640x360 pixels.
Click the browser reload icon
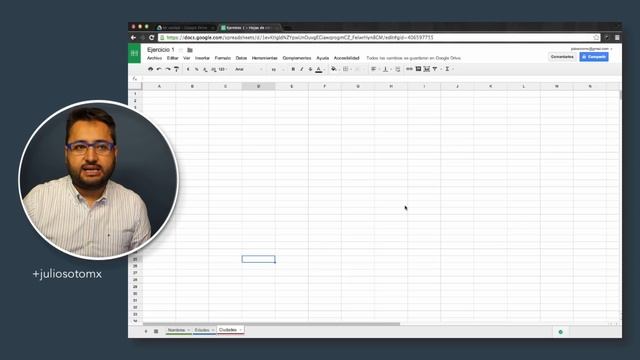tap(151, 38)
